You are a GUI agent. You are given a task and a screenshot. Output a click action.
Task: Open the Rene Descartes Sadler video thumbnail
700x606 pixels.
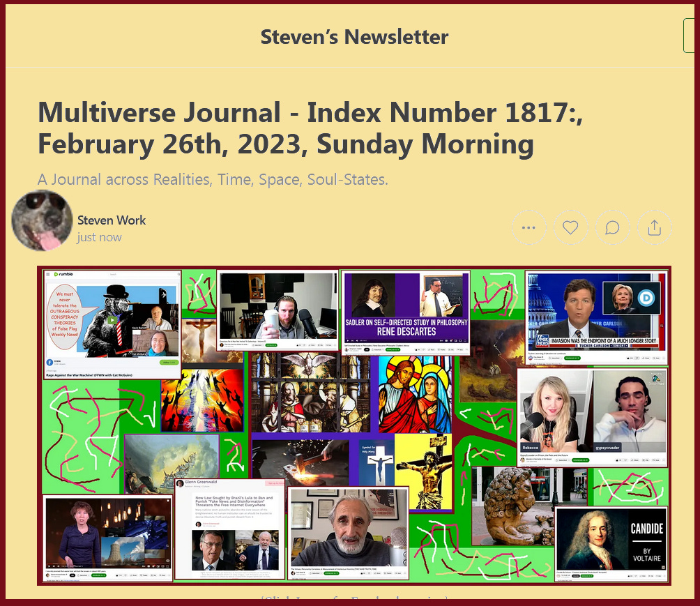406,312
